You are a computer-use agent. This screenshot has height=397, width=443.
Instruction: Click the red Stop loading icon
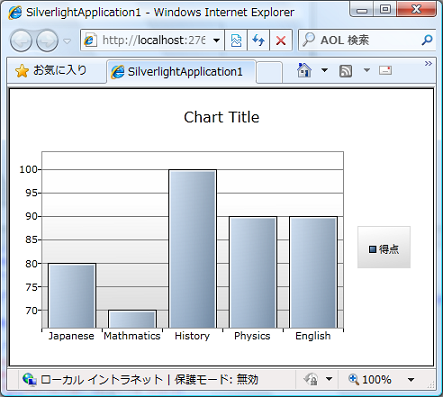(x=281, y=41)
